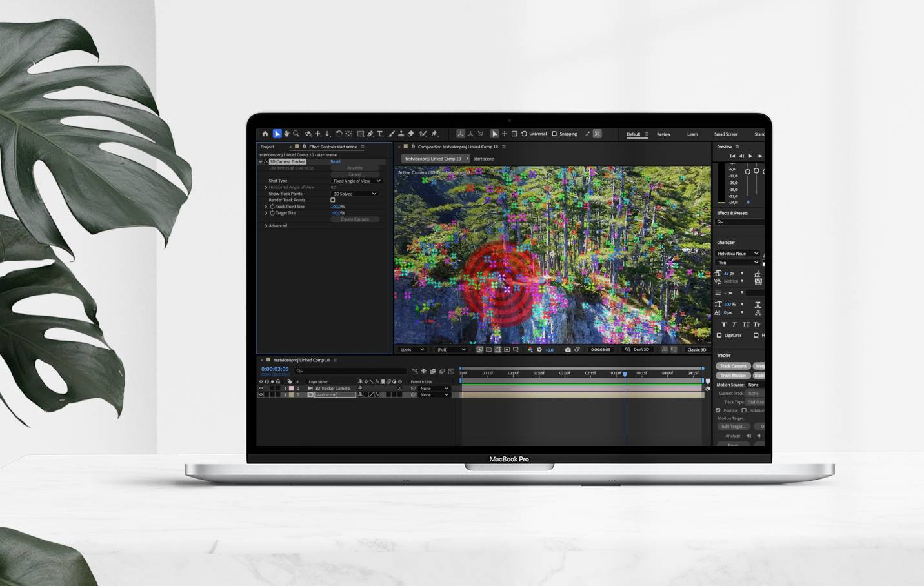Click the color management wheel icon in viewer

click(530, 349)
